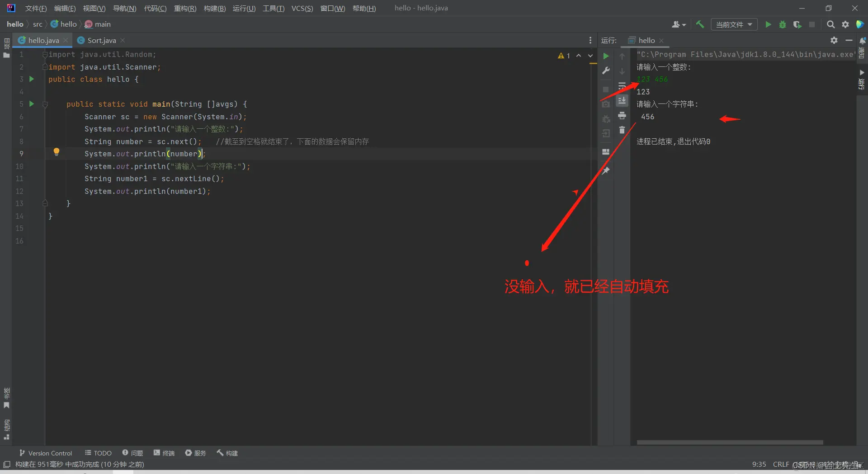
Task: Toggle soft-wrap in the console
Action: 622,86
